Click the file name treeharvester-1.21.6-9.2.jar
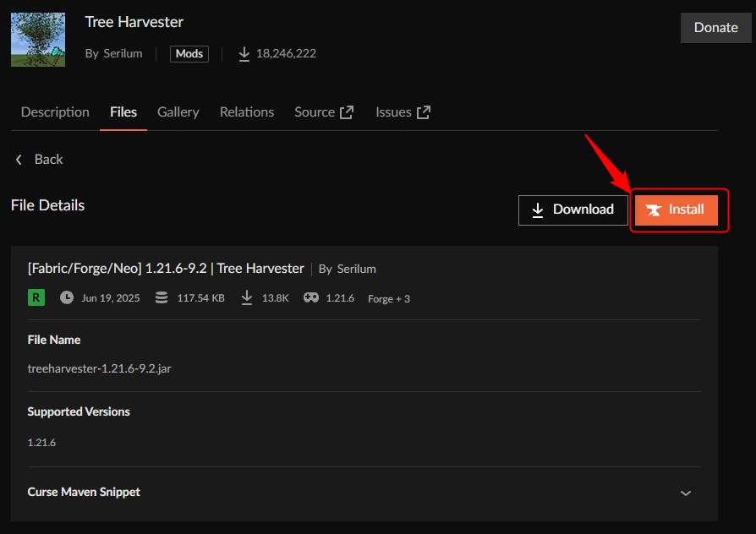756x534 pixels. click(x=99, y=368)
